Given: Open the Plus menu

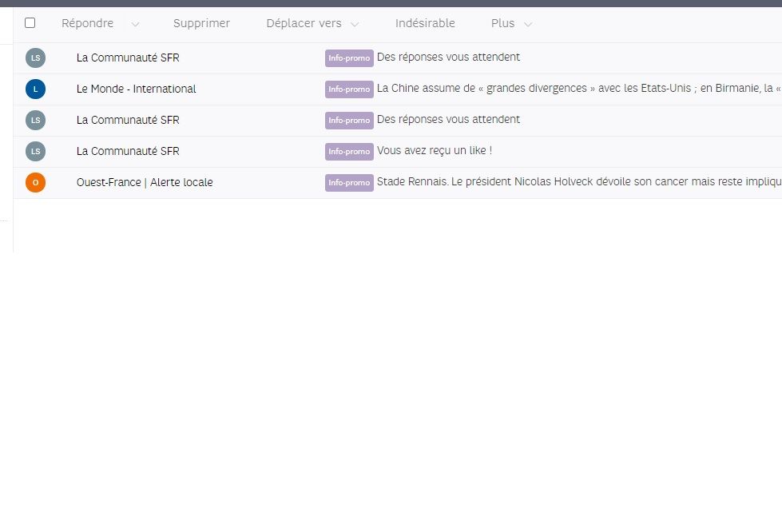Looking at the screenshot, I should pos(502,23).
